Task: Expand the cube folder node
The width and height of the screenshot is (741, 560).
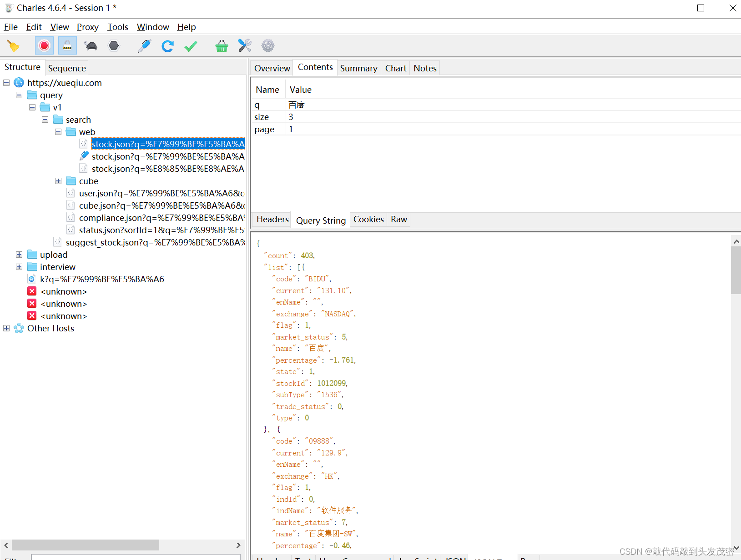Action: click(x=58, y=181)
